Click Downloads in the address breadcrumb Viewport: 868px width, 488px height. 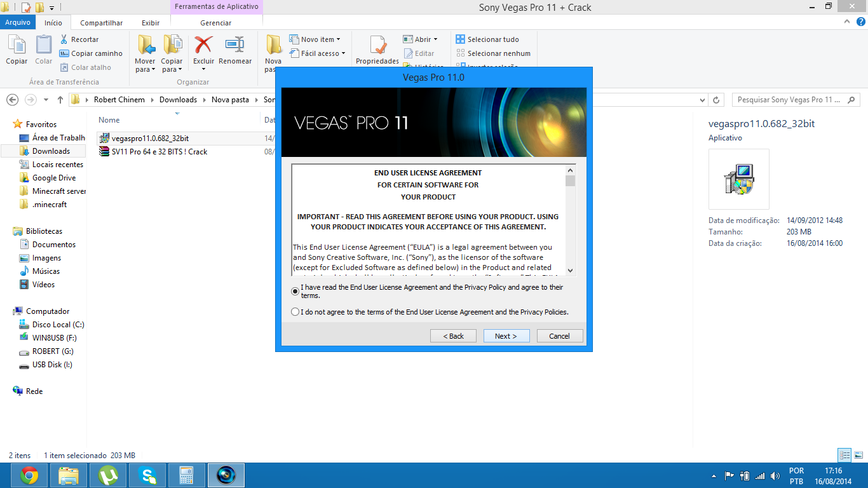pos(178,100)
